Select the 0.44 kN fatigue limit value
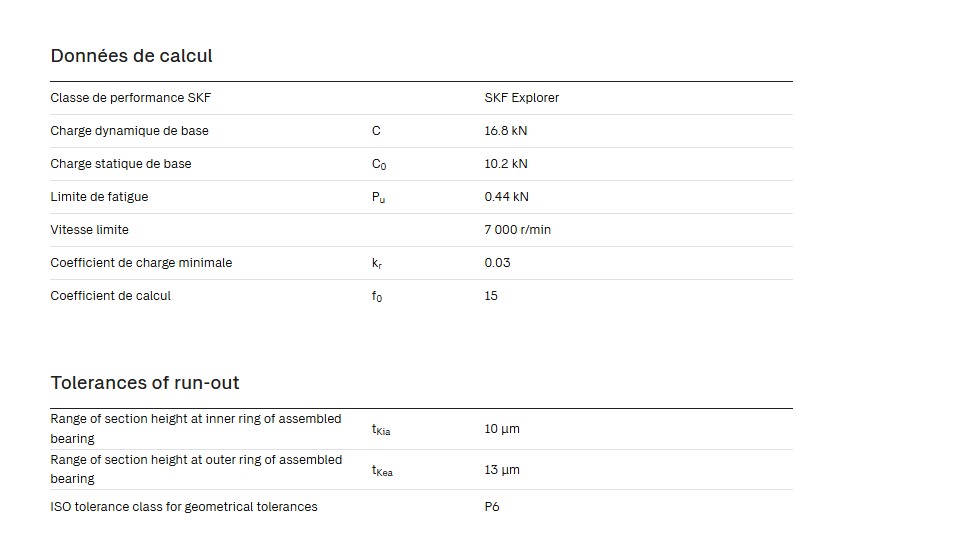Viewport: 961px width, 555px height. pos(506,197)
